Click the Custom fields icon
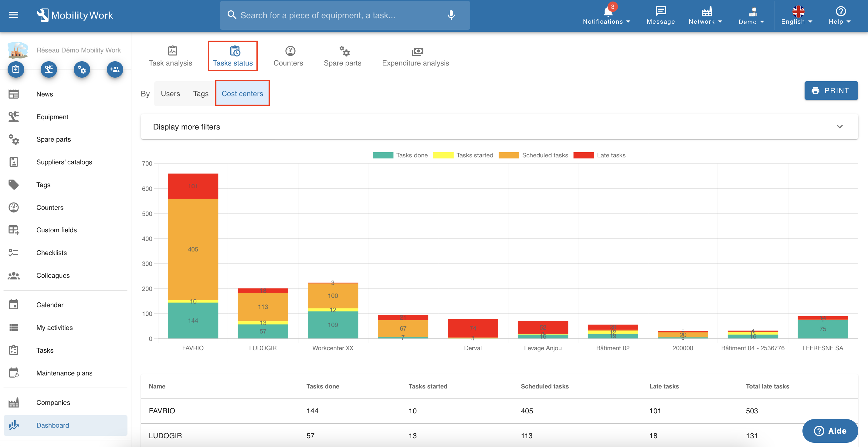868x447 pixels. pyautogui.click(x=13, y=230)
